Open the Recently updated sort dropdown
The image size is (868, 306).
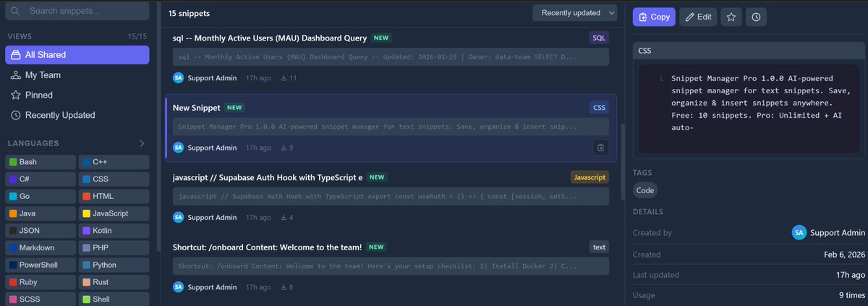coord(575,13)
